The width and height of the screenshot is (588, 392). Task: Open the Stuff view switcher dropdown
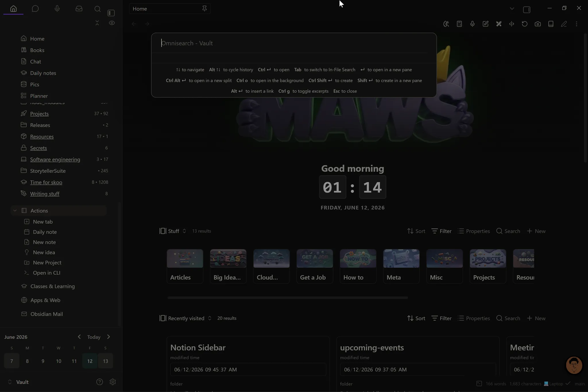click(x=173, y=231)
